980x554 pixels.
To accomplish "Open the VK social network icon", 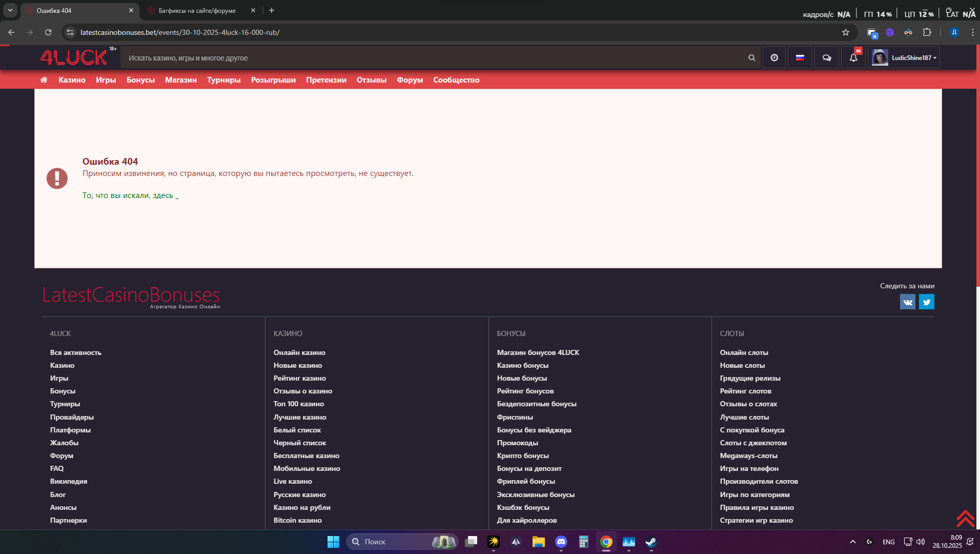I will (x=907, y=302).
